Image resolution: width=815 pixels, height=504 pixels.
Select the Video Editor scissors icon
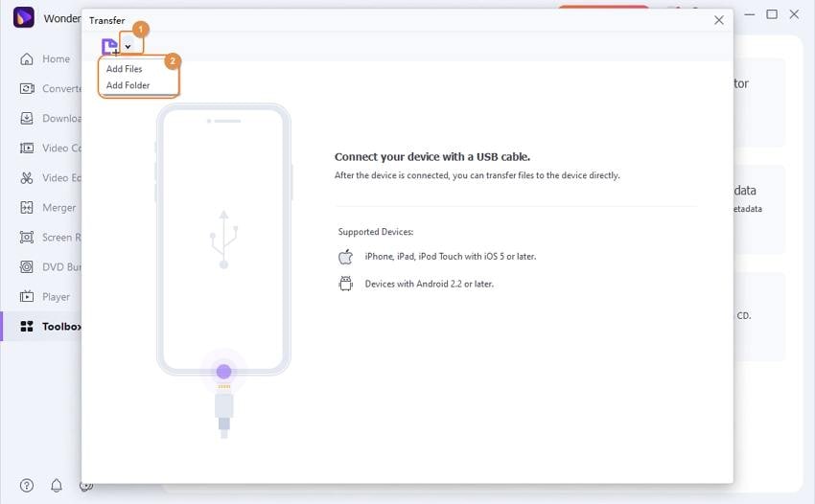[27, 178]
